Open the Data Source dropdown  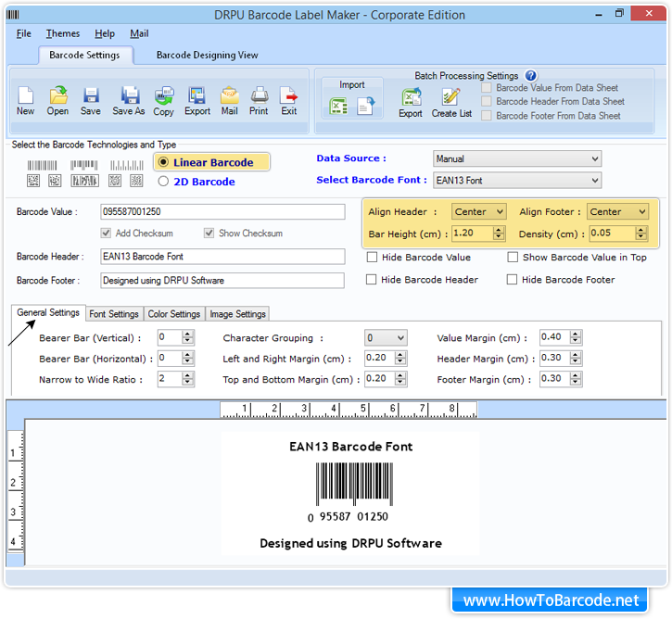[x=517, y=159]
